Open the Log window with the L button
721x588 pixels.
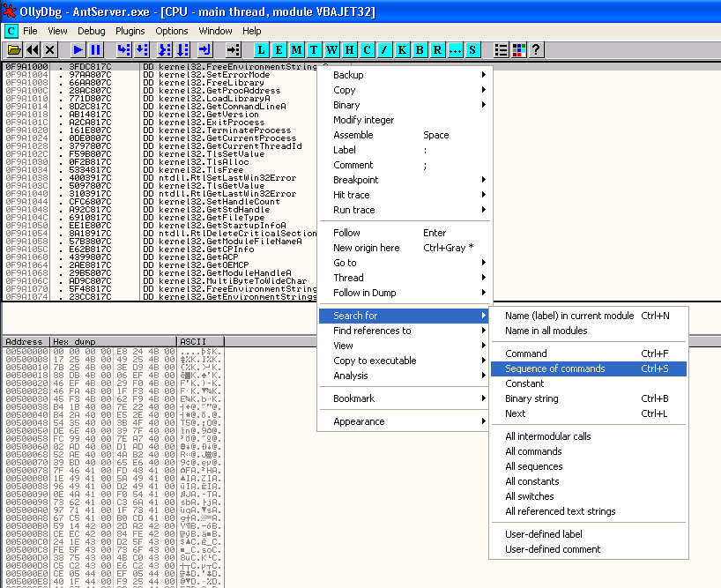[261, 49]
